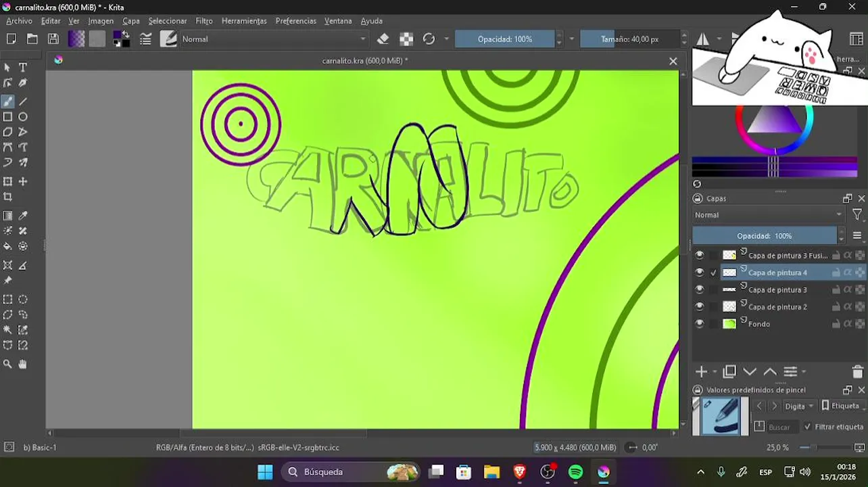
Task: Expand the add layer arrow menu
Action: point(715,372)
